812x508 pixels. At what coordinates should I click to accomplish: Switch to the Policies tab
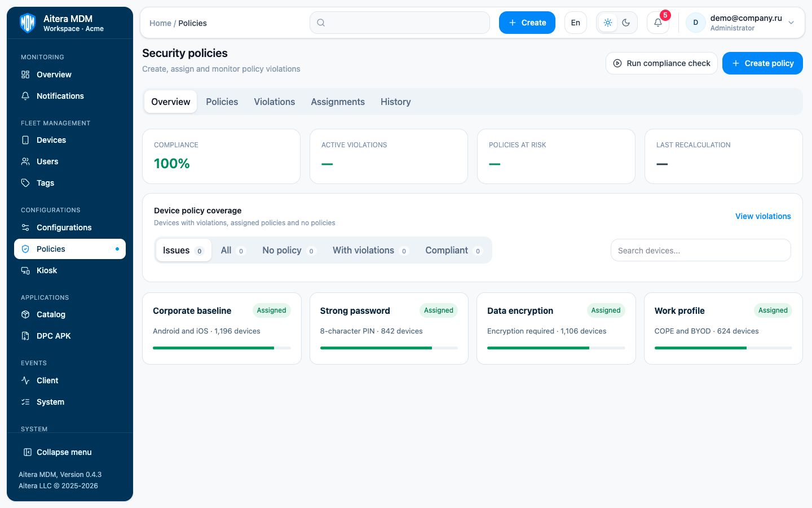[222, 102]
